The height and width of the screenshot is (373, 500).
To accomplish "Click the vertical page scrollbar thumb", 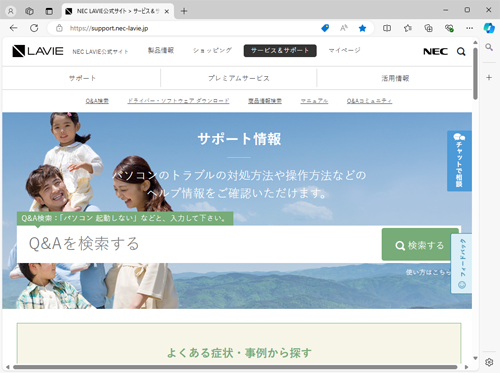I will (475, 73).
